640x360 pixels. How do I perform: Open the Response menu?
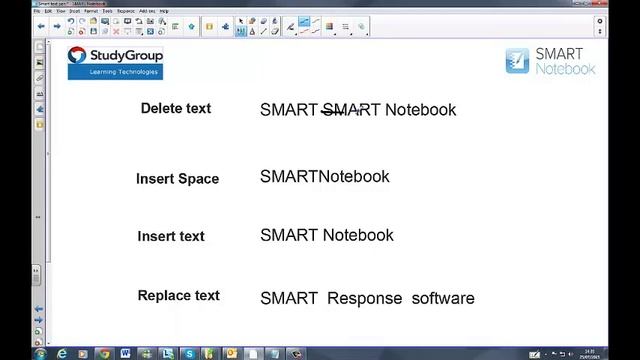[126, 11]
